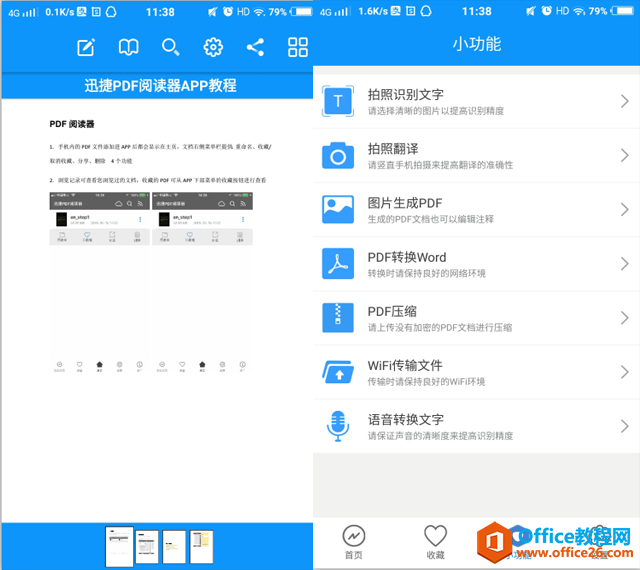Tap the upload folder icon for WiFi传输文件
640x570 pixels.
pos(338,372)
